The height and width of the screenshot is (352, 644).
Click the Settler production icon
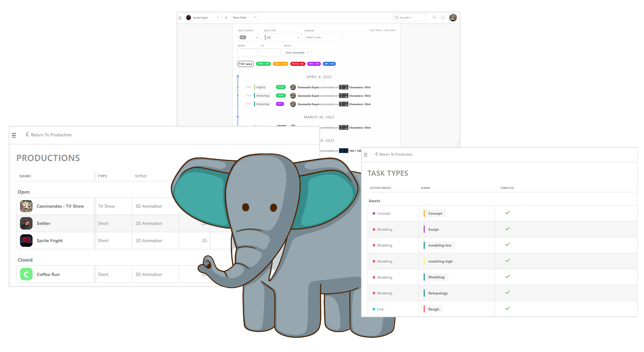(26, 224)
